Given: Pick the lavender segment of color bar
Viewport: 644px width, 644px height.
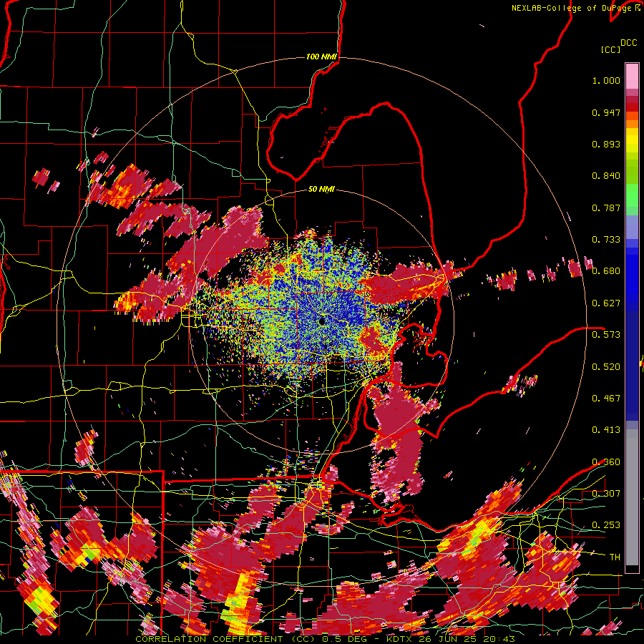Looking at the screenshot, I should (632, 227).
